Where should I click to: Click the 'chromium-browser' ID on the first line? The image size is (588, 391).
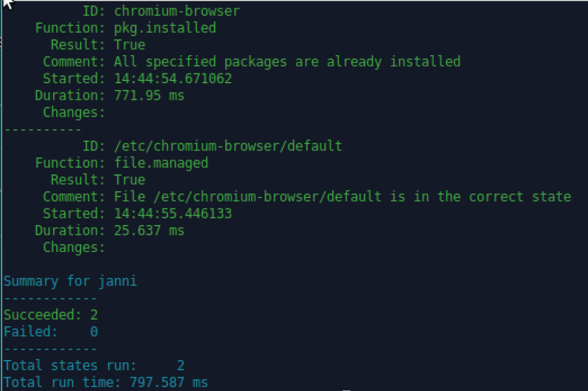pyautogui.click(x=177, y=11)
